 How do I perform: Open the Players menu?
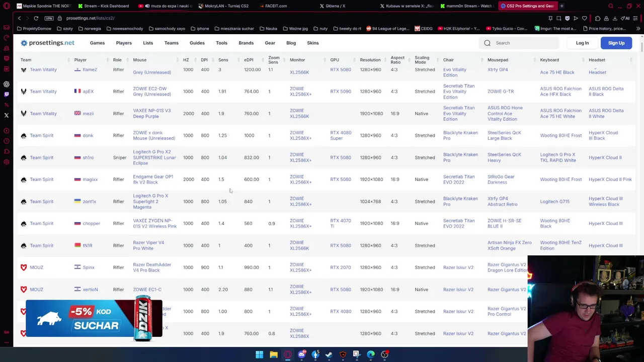click(x=124, y=43)
